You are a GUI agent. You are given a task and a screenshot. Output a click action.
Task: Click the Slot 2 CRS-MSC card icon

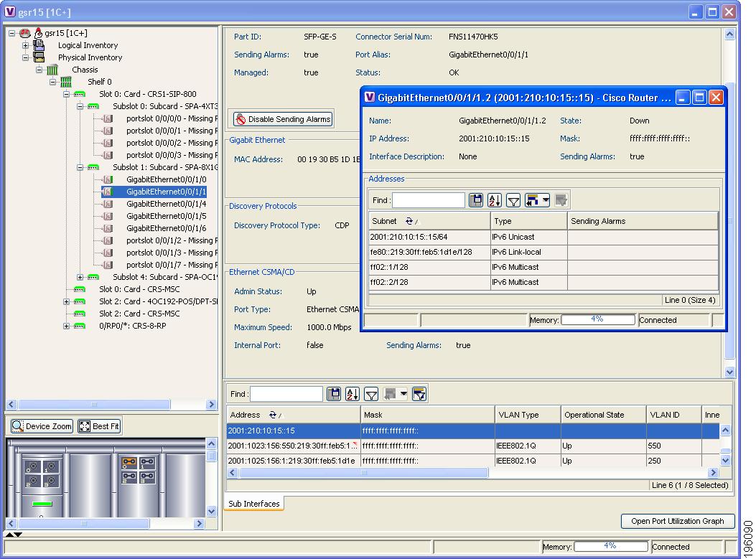coord(80,314)
